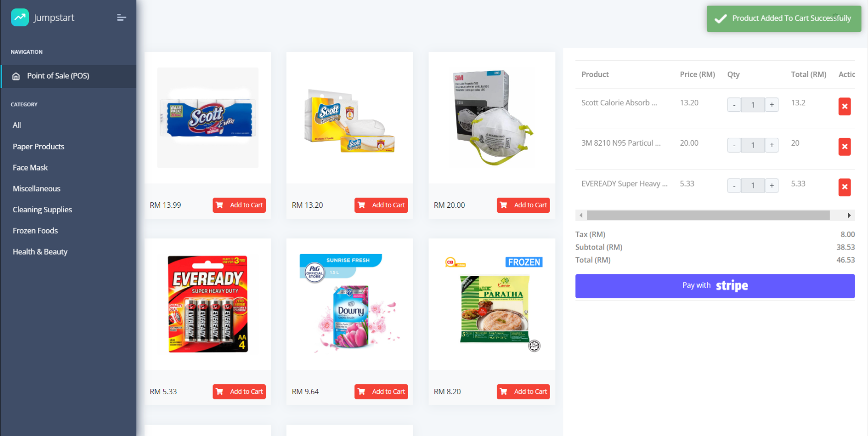The width and height of the screenshot is (868, 436).
Task: Select the Paper Products category
Action: [x=38, y=147]
